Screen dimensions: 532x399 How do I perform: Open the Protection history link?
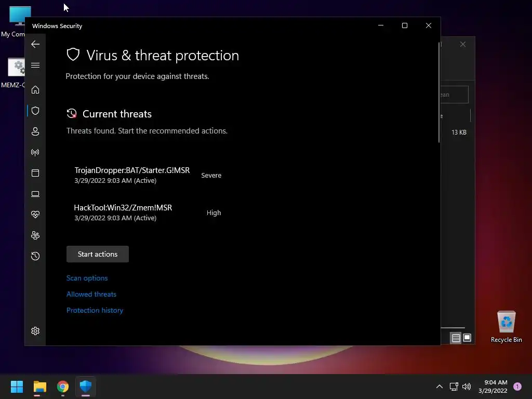[95, 310]
